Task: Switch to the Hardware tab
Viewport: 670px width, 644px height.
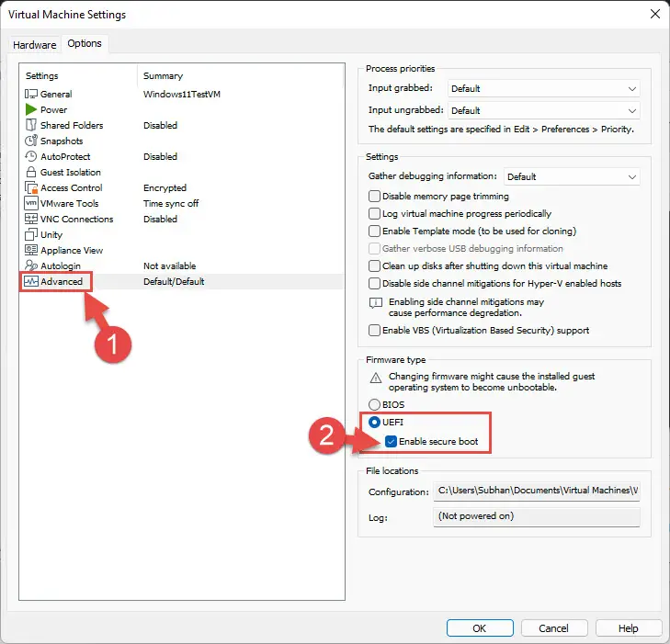Action: tap(35, 45)
